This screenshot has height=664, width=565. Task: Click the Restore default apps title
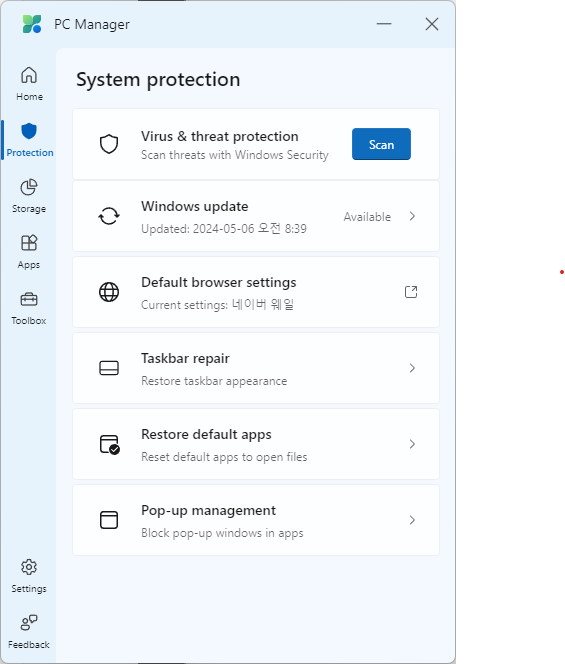point(206,434)
